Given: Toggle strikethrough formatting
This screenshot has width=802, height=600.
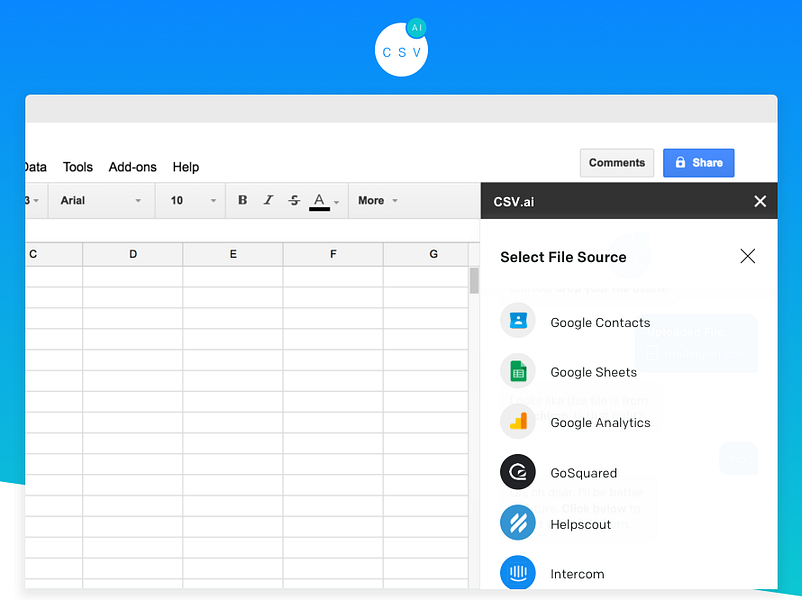Looking at the screenshot, I should coord(294,200).
